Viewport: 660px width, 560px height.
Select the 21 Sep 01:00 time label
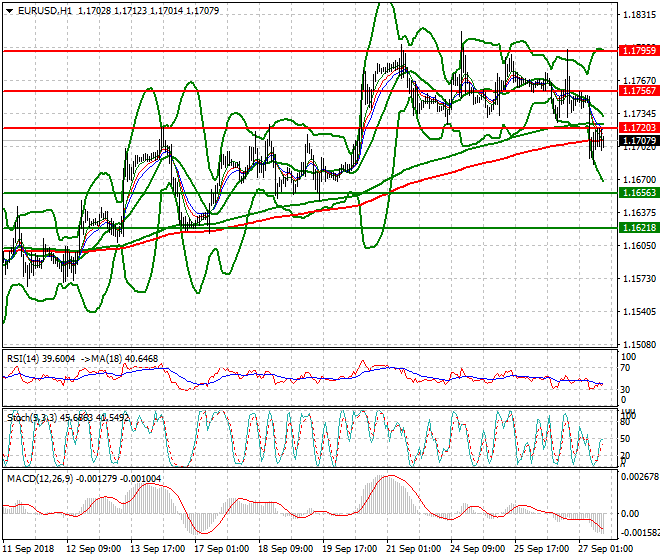413,549
